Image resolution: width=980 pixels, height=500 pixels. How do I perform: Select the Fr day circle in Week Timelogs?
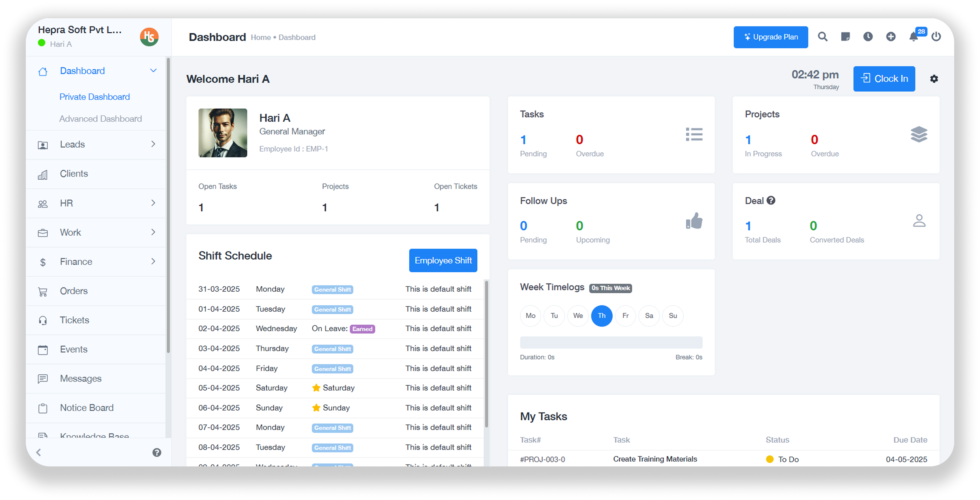coord(626,316)
